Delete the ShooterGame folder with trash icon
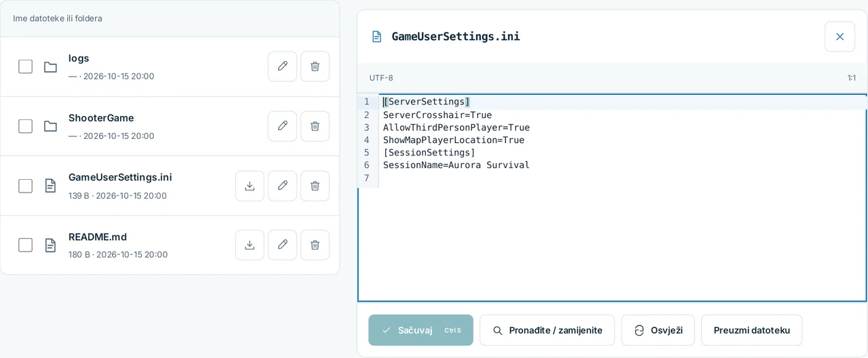The image size is (868, 358). 315,126
